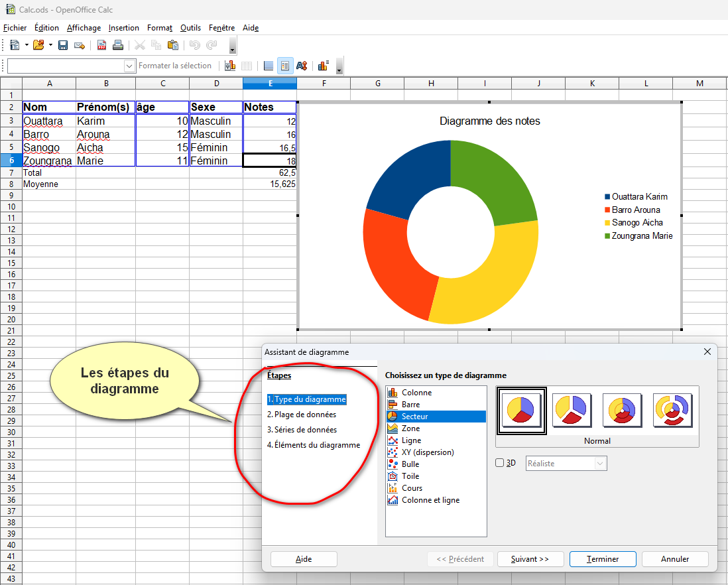Choose the Bulle chart type
Screen dimensions: 728x585
pos(410,464)
